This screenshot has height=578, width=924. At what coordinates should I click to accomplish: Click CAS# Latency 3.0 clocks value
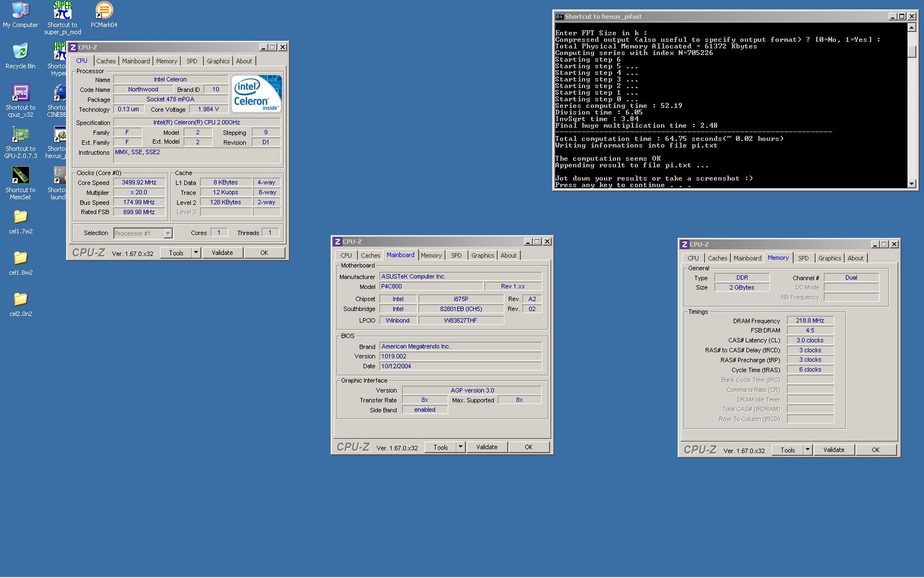click(810, 340)
